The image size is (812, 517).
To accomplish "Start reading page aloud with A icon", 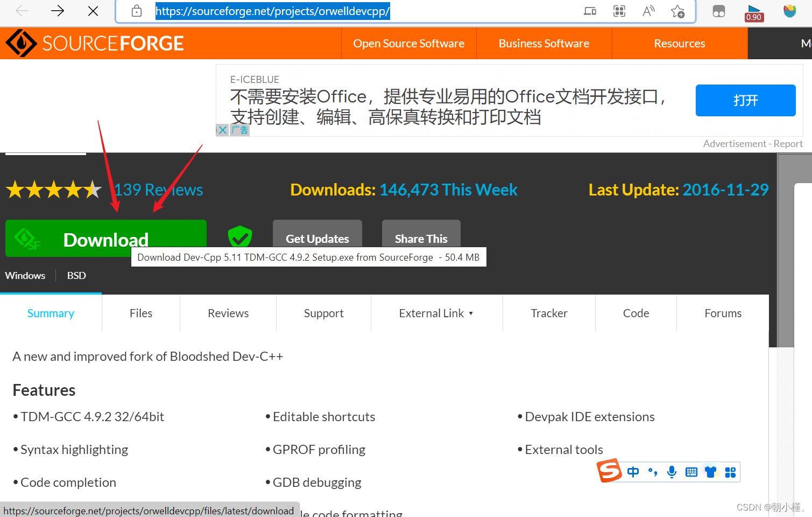I will tap(648, 11).
